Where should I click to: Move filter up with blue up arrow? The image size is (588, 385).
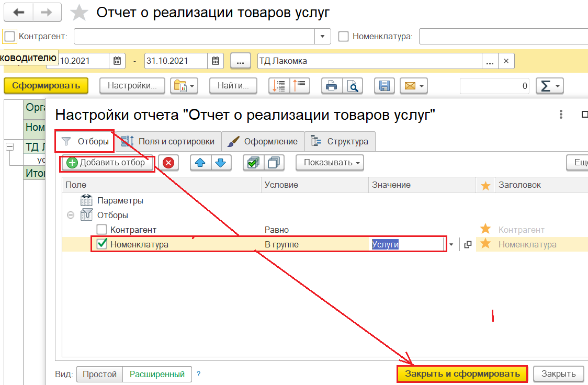(x=200, y=163)
